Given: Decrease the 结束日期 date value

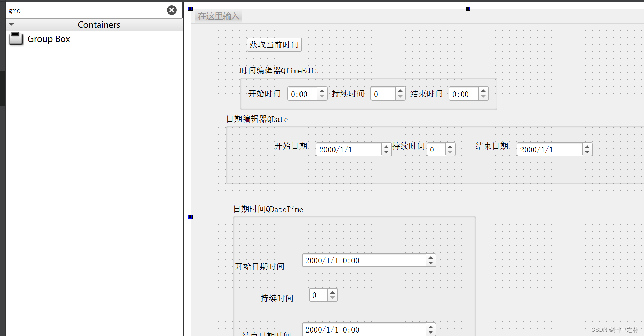Looking at the screenshot, I should 587,152.
